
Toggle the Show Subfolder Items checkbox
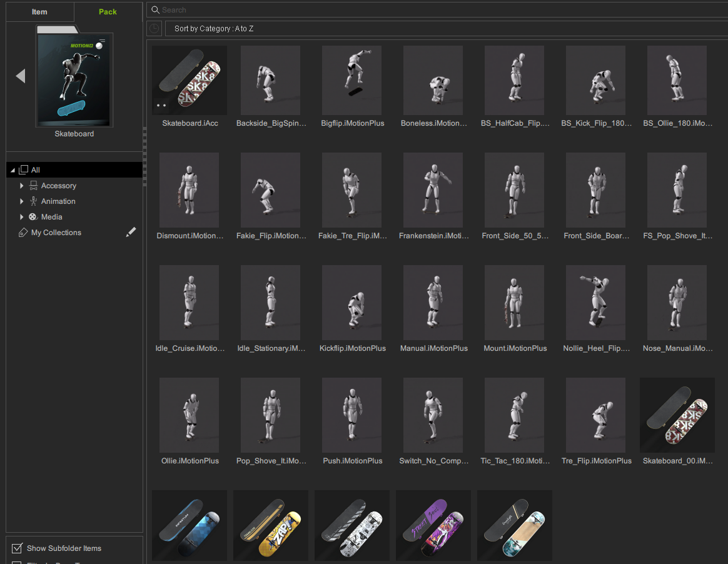(18, 548)
